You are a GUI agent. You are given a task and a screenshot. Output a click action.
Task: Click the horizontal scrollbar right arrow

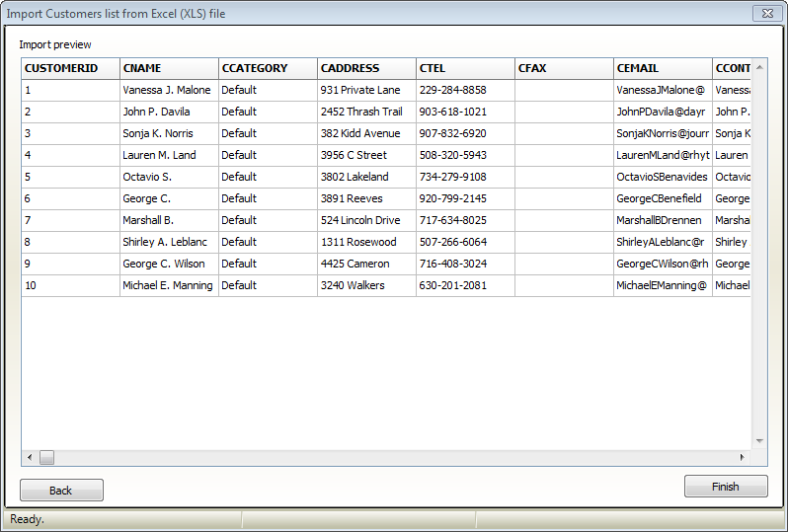[743, 457]
